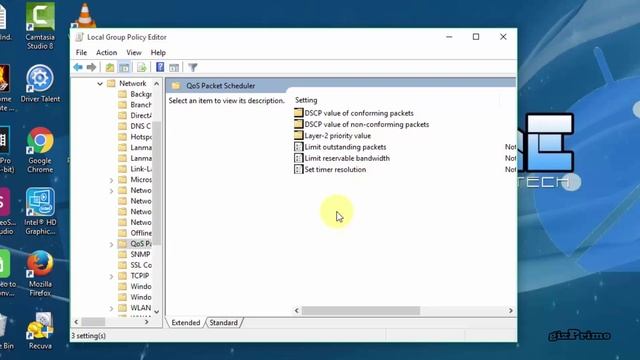Image resolution: width=640 pixels, height=360 pixels.
Task: Expand the WLAN tree folder chevron
Action: (x=111, y=308)
